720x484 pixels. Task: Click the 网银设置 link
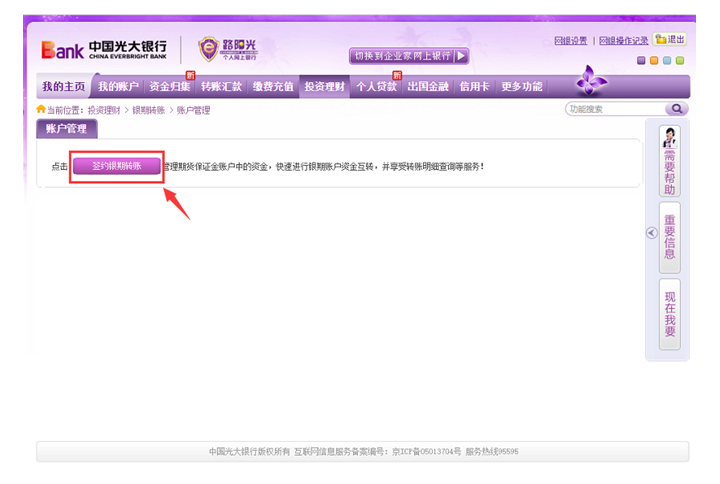(x=572, y=41)
